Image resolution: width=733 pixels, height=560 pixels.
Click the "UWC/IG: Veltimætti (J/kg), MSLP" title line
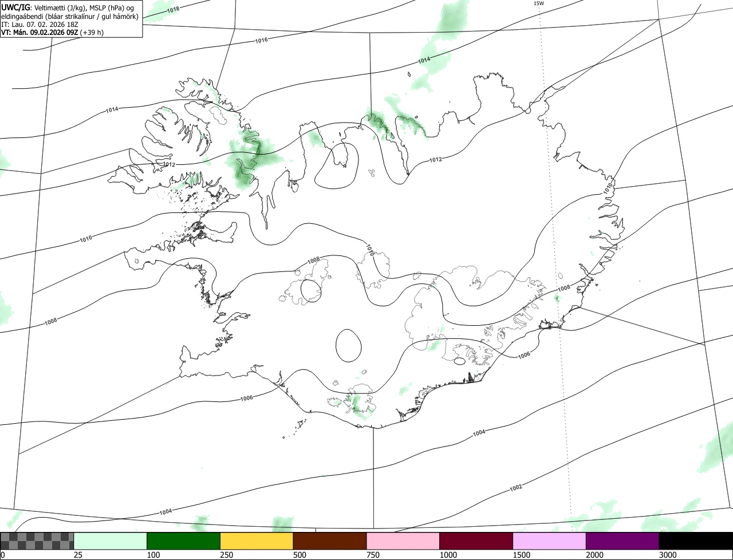click(68, 7)
